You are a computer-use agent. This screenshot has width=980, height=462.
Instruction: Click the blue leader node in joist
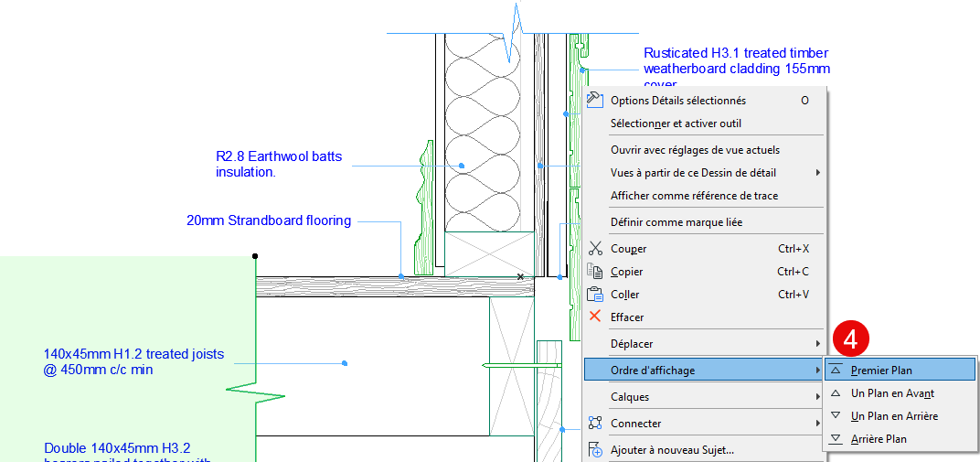(x=345, y=363)
